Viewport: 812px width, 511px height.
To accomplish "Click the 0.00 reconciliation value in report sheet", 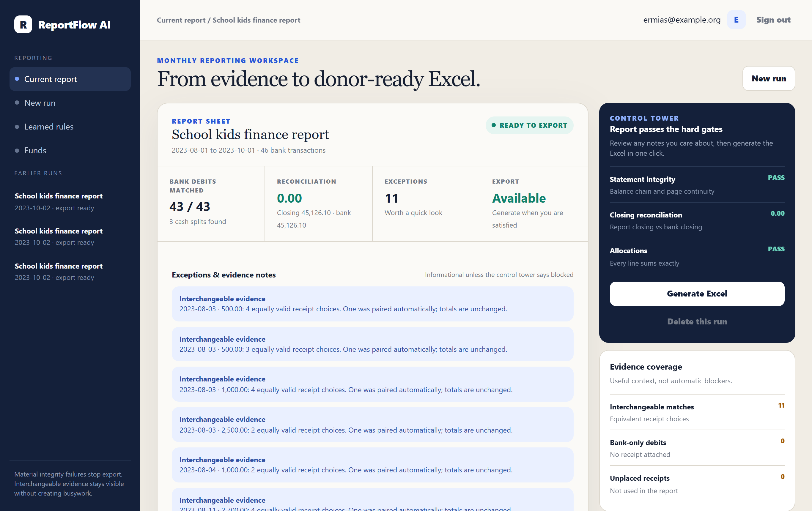I will click(289, 198).
